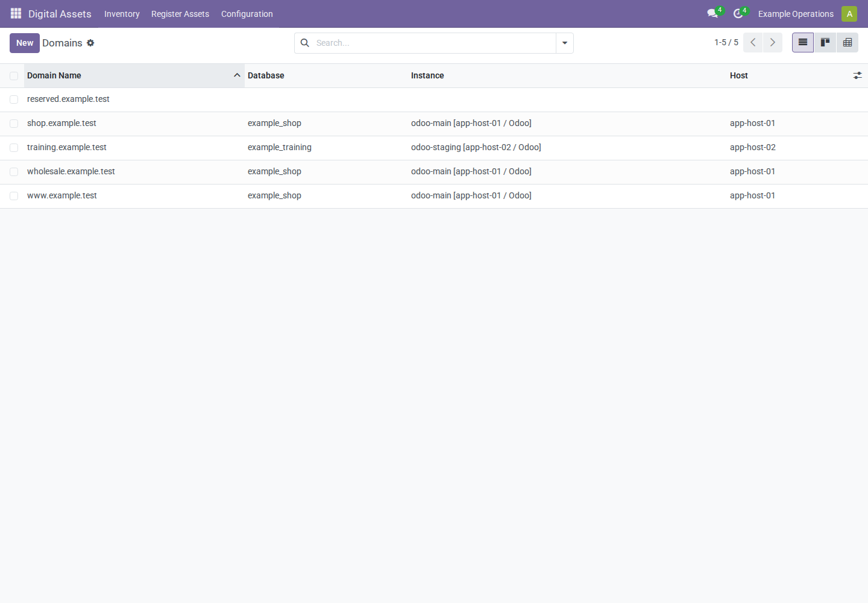This screenshot has width=868, height=603.
Task: Open the Register Assets menu
Action: [180, 14]
